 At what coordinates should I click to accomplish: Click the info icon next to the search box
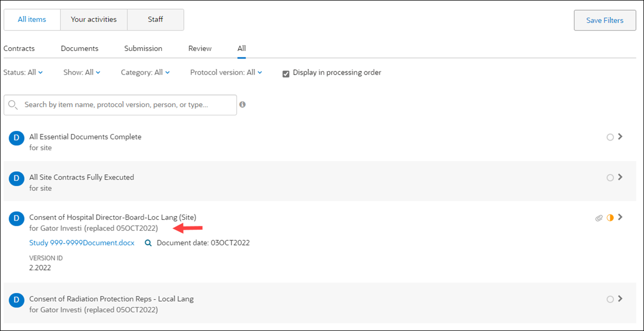coord(242,105)
